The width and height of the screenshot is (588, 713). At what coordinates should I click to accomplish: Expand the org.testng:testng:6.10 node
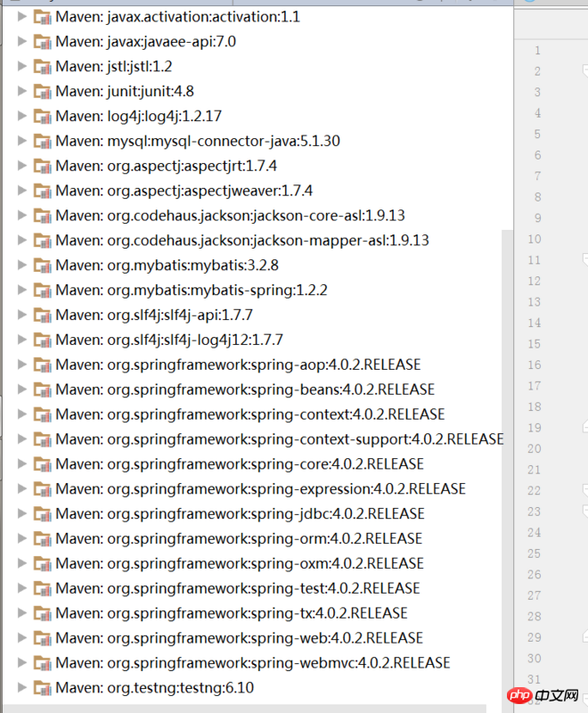click(21, 687)
